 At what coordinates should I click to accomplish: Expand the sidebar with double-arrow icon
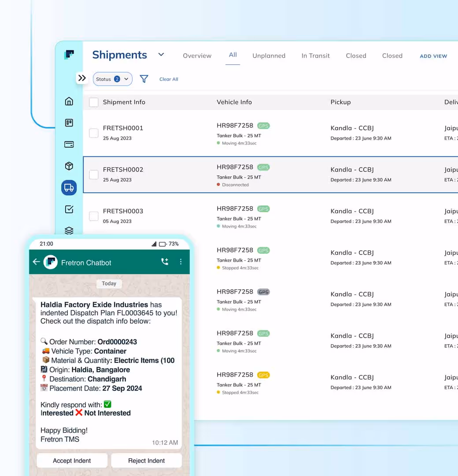click(82, 78)
